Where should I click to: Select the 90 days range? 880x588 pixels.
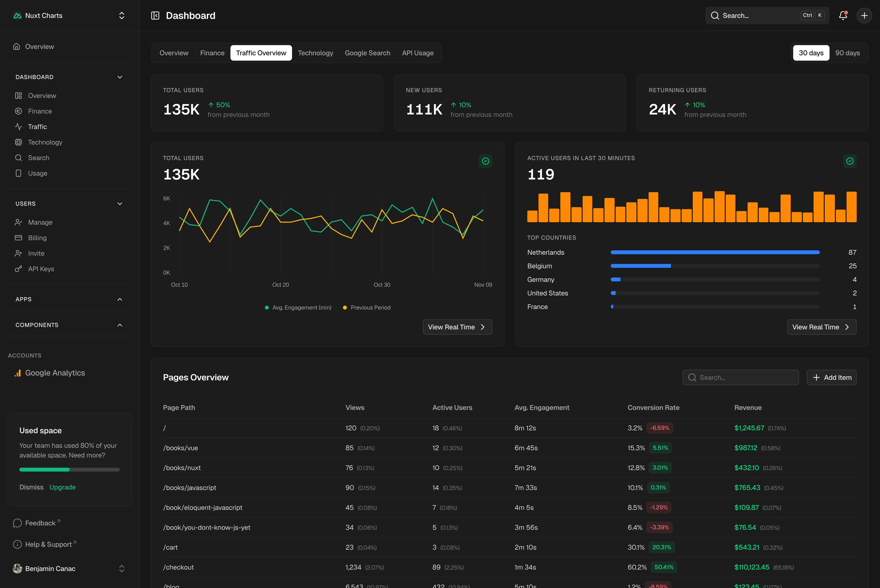coord(847,53)
